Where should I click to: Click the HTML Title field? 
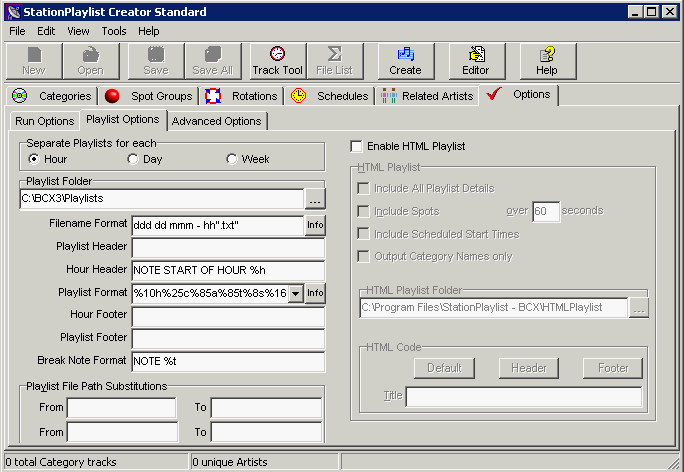point(524,397)
